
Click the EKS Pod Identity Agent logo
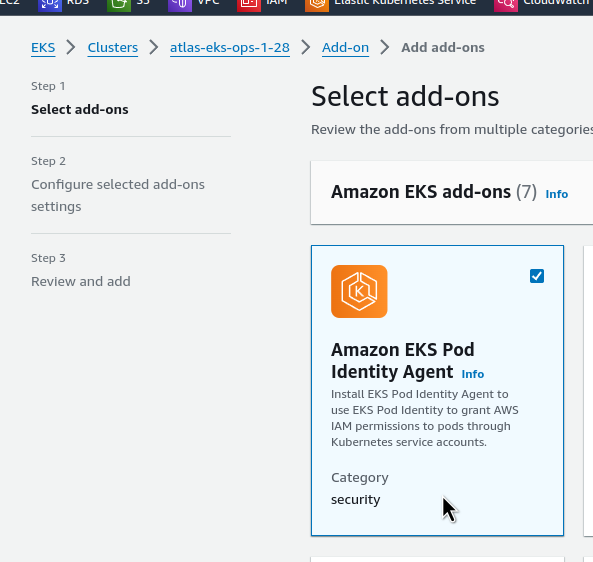359,291
